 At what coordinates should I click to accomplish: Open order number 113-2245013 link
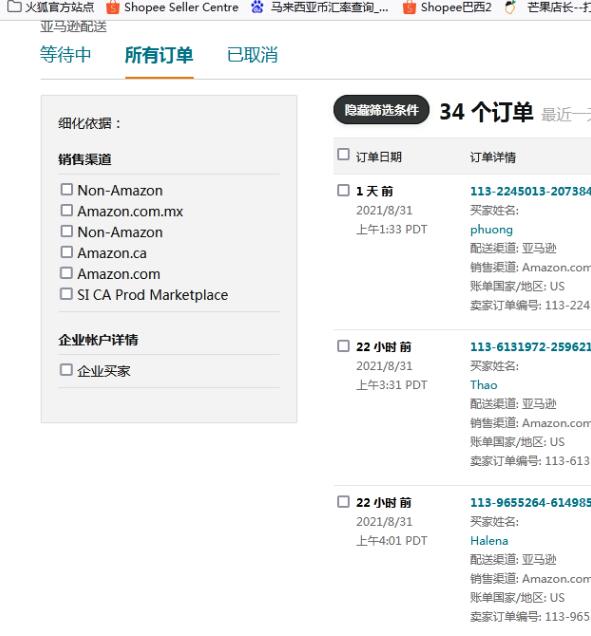click(530, 191)
